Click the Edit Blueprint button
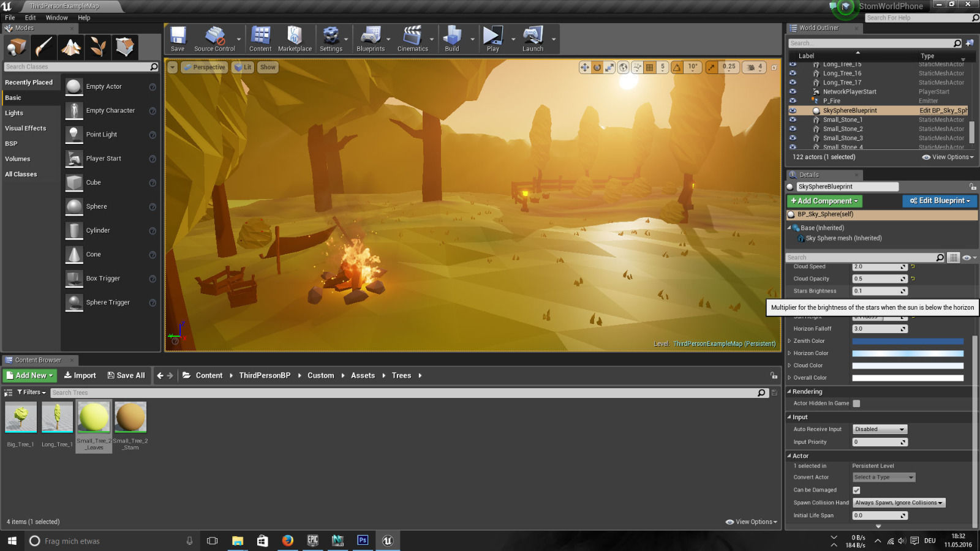The width and height of the screenshot is (980, 551). click(x=940, y=201)
